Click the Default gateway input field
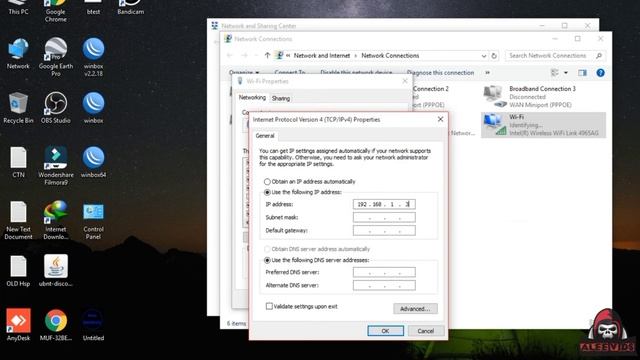640x360 pixels. coord(384,231)
